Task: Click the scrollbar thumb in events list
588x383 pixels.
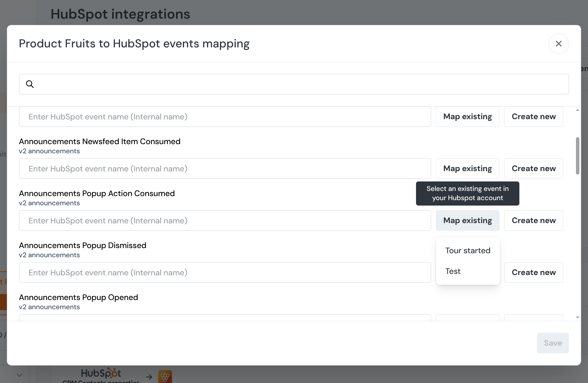Action: click(577, 156)
